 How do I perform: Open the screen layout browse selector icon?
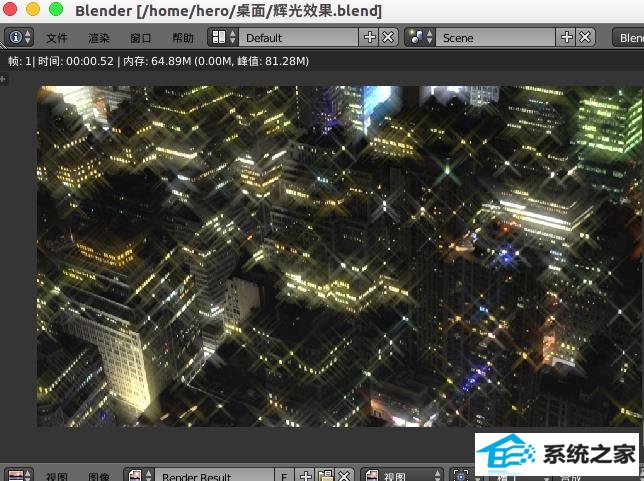point(223,37)
